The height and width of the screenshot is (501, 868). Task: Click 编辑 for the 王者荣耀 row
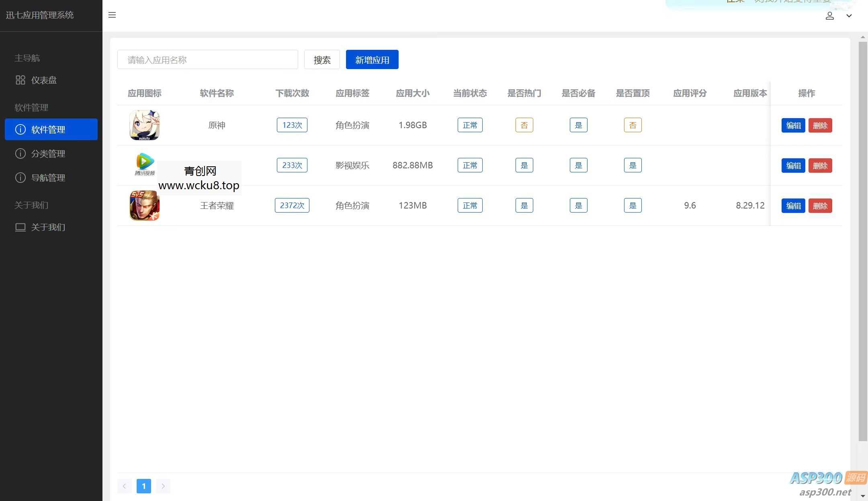(x=793, y=205)
